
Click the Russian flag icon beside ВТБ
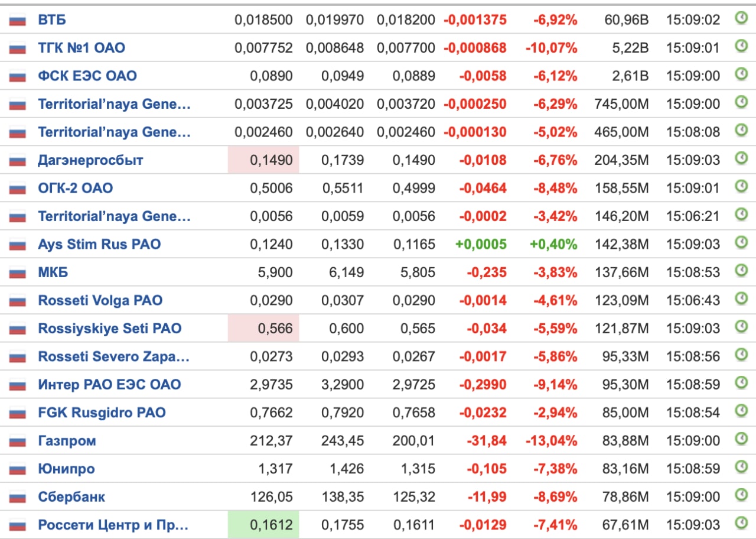pyautogui.click(x=18, y=20)
